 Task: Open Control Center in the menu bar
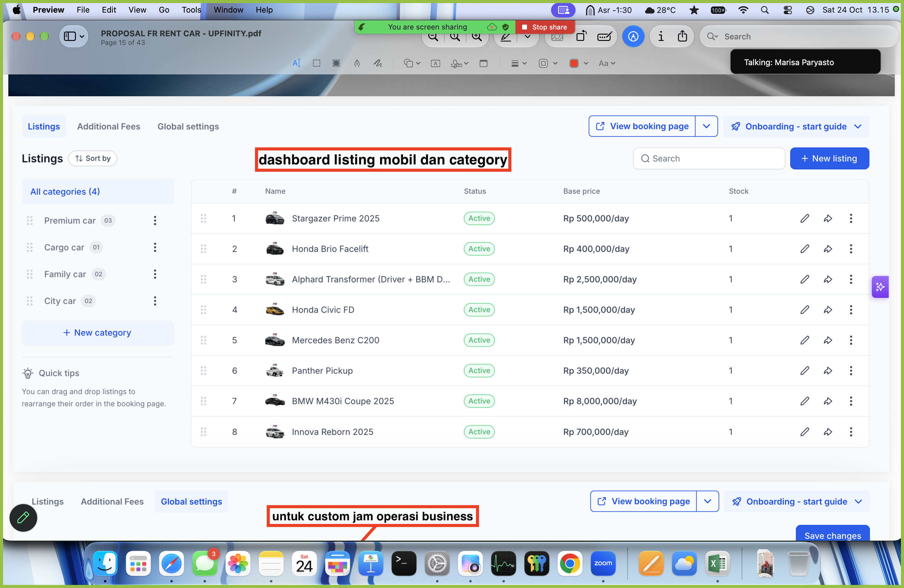pos(787,10)
